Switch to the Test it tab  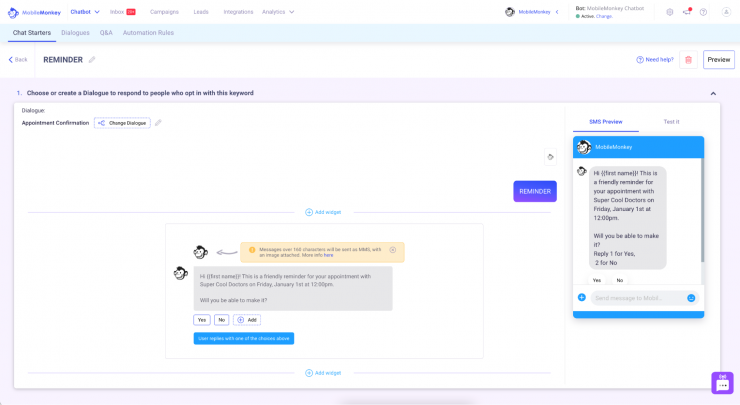coord(671,122)
